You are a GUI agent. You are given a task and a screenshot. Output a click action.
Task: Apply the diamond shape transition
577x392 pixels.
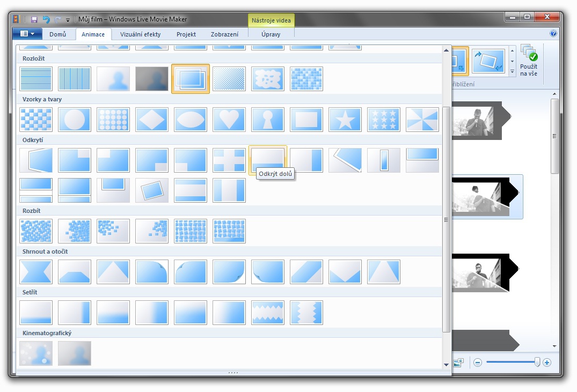pyautogui.click(x=151, y=120)
